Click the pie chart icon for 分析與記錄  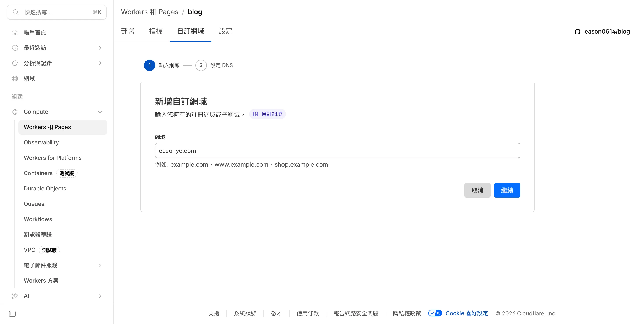point(15,63)
